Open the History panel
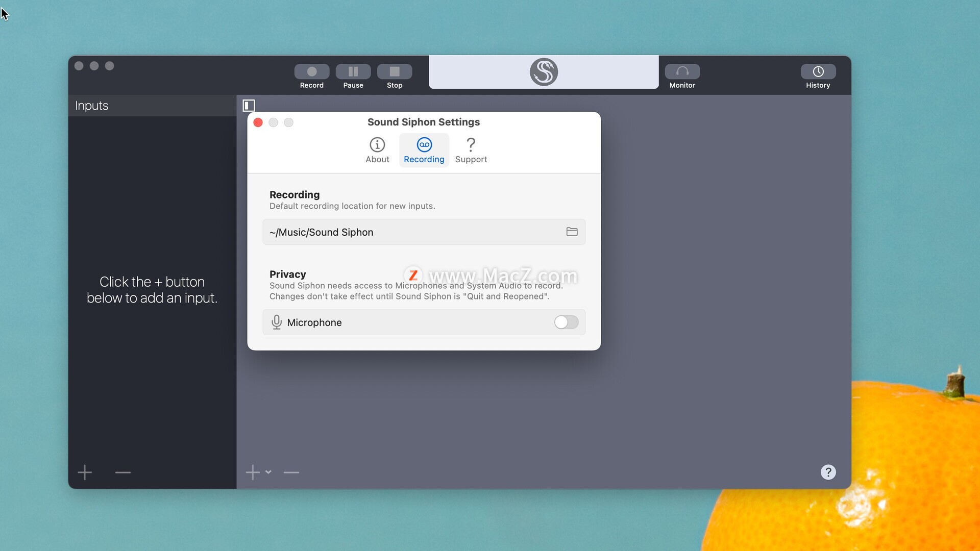 click(x=818, y=71)
